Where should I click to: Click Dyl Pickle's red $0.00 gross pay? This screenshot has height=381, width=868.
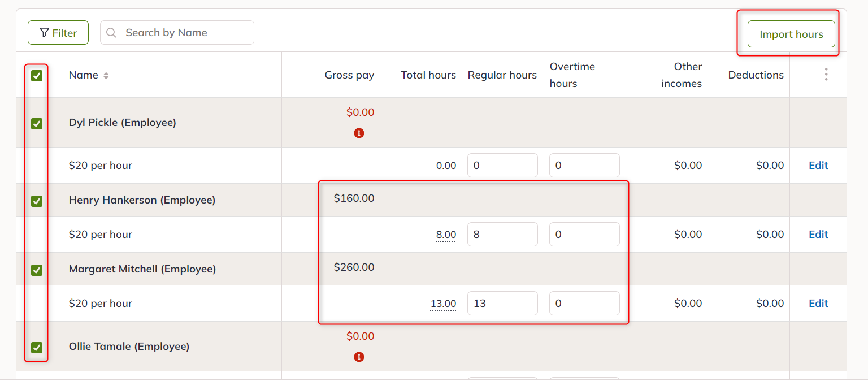(x=360, y=112)
